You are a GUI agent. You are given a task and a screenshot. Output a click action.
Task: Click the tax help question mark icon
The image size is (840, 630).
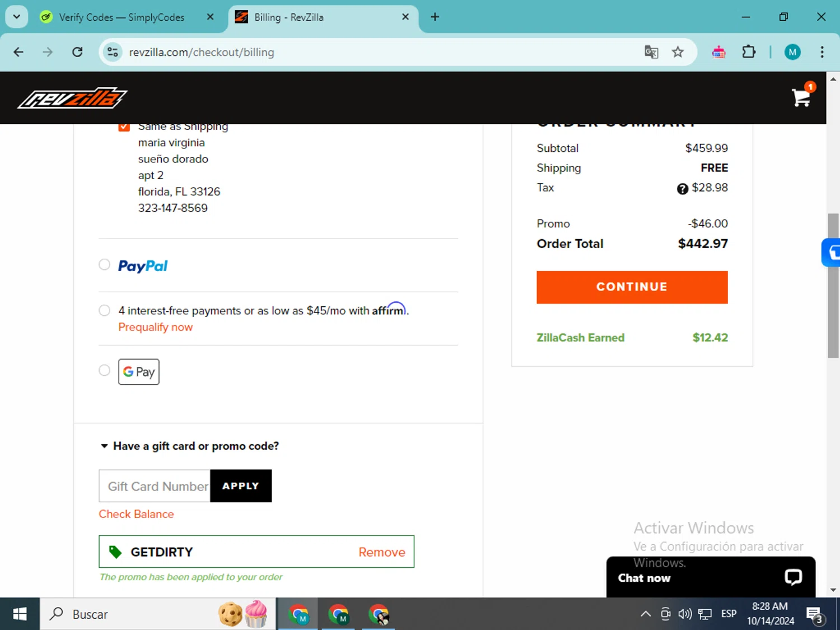click(682, 189)
